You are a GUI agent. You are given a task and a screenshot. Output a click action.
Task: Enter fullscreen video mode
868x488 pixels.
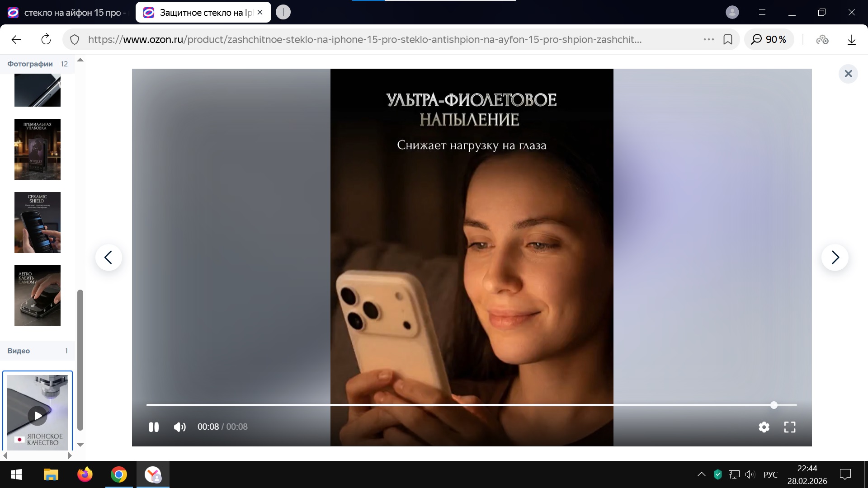pos(790,427)
